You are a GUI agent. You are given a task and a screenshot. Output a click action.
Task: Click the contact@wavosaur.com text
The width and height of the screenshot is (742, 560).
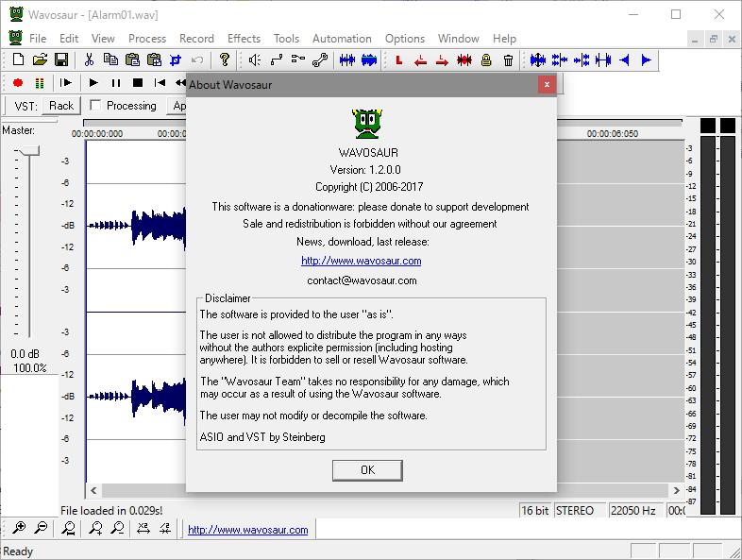[x=362, y=280]
